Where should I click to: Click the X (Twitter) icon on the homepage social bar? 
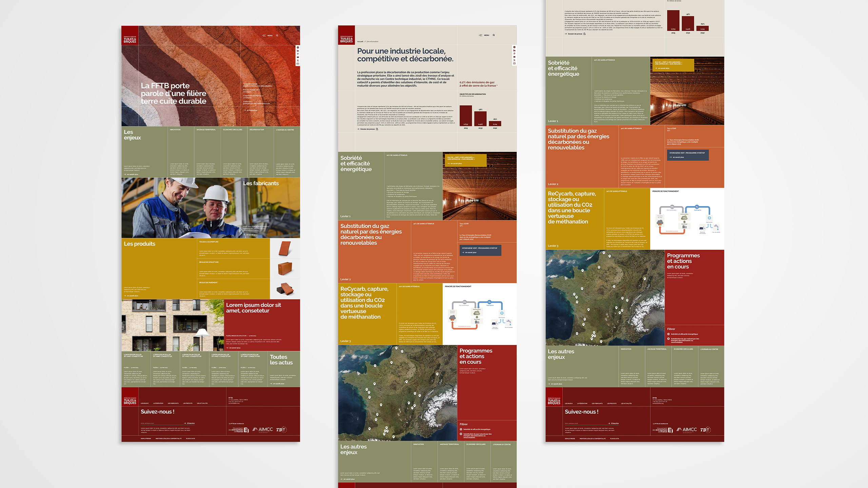[298, 60]
